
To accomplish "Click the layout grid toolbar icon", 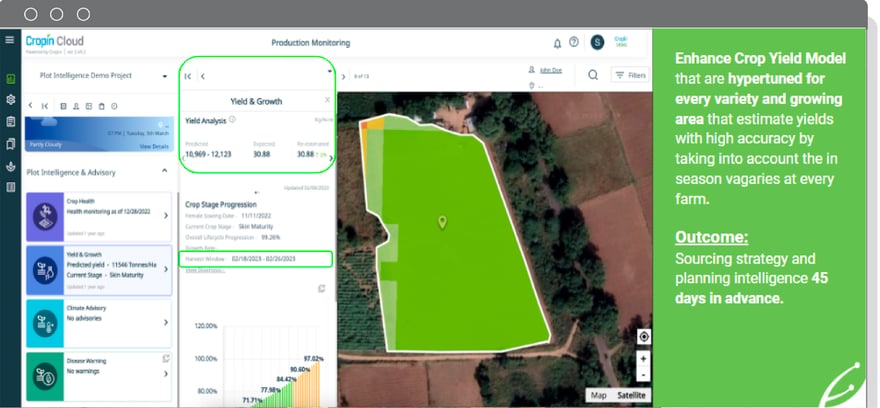I will pyautogui.click(x=89, y=106).
